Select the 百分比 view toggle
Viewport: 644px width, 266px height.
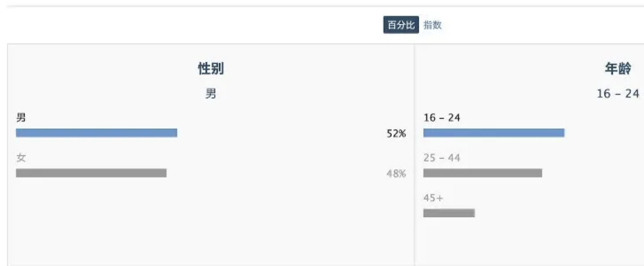[x=401, y=25]
